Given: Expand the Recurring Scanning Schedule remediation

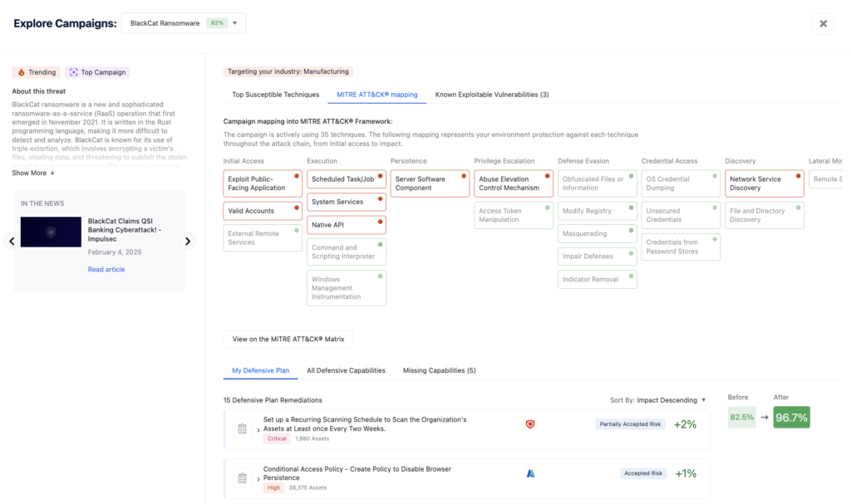Looking at the screenshot, I should 258,430.
